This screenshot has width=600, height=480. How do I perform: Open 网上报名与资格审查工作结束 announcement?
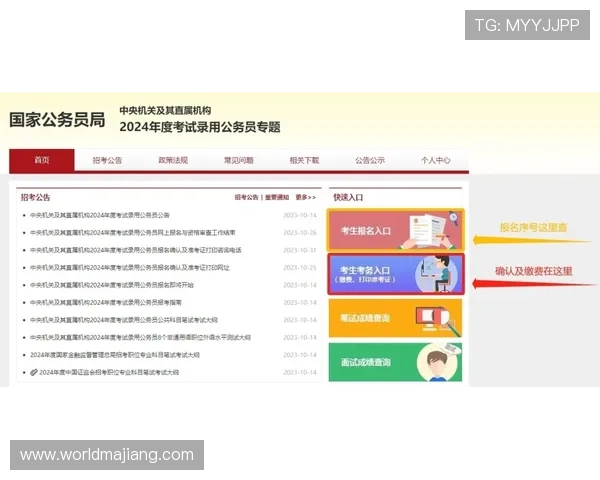[132, 233]
